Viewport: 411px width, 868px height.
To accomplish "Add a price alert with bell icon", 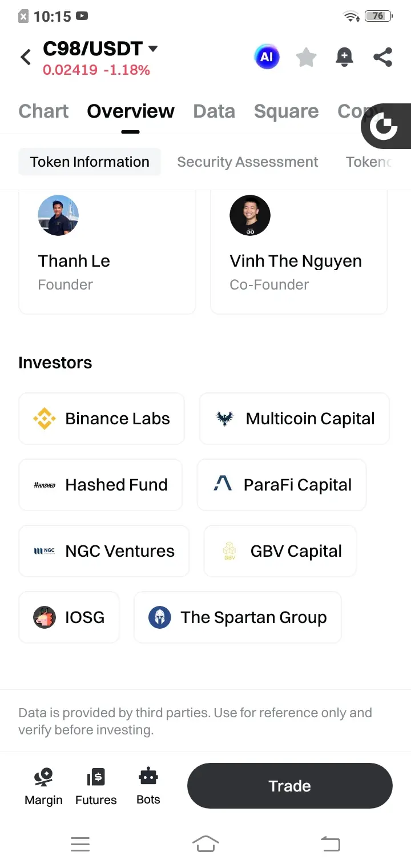I will pos(344,57).
